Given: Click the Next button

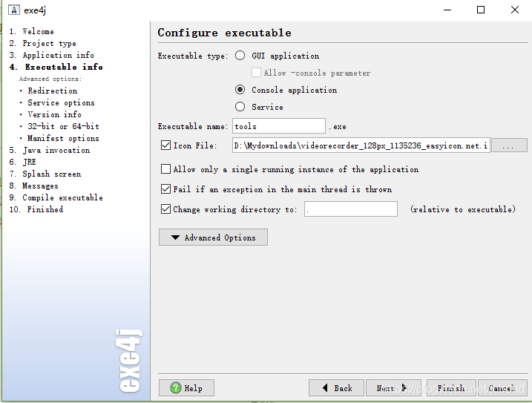Looking at the screenshot, I should tap(393, 387).
